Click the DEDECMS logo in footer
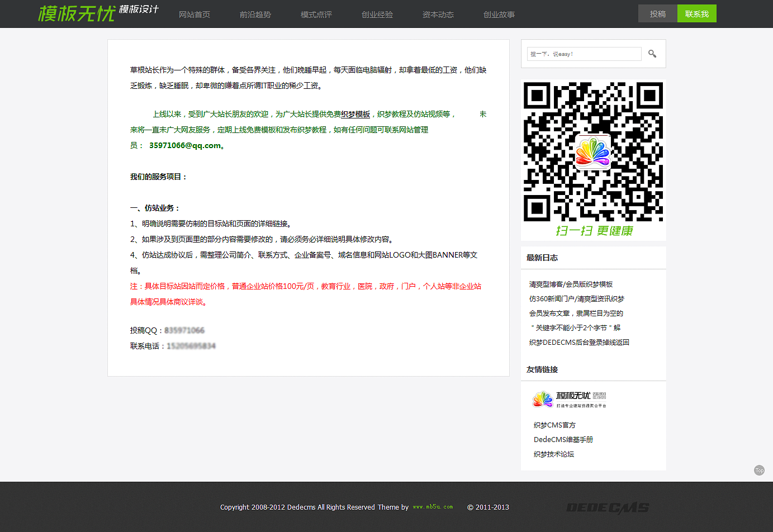This screenshot has width=773, height=532. coord(608,507)
